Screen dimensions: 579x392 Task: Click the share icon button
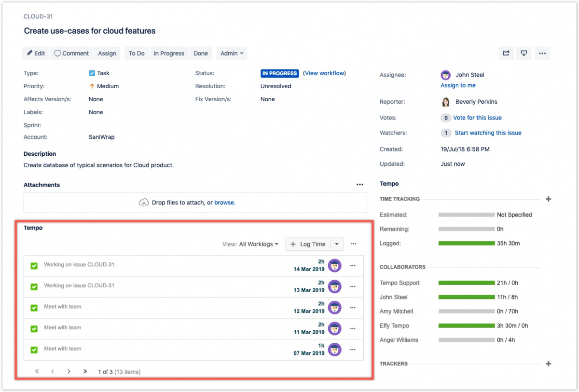[506, 54]
